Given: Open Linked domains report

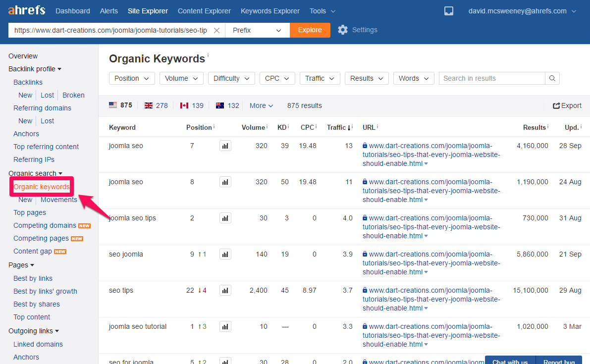Looking at the screenshot, I should click(38, 345).
